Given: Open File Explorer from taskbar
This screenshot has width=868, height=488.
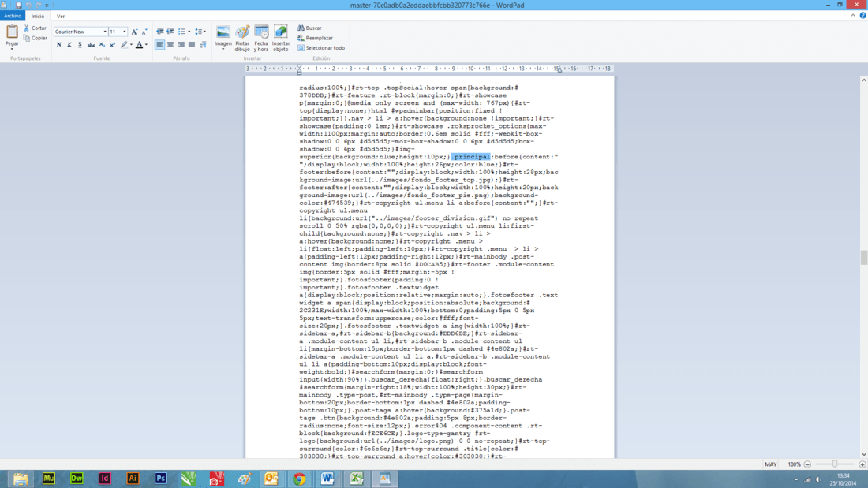Looking at the screenshot, I should tap(21, 479).
